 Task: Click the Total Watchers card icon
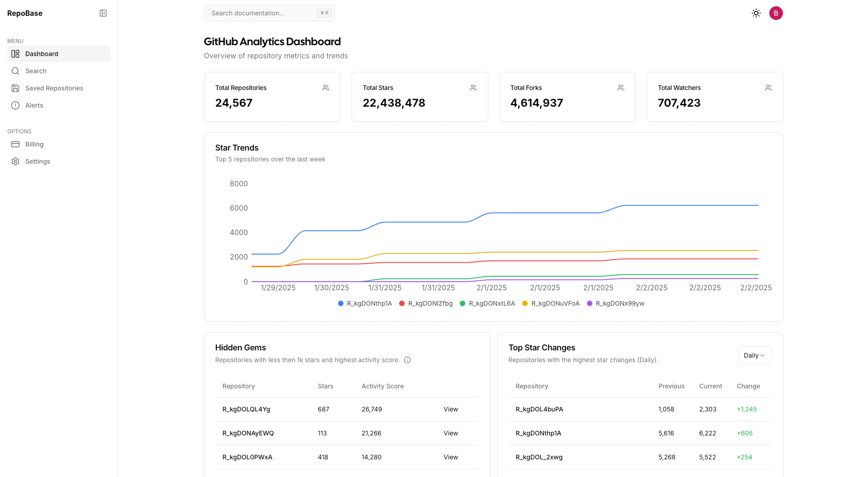pyautogui.click(x=768, y=88)
